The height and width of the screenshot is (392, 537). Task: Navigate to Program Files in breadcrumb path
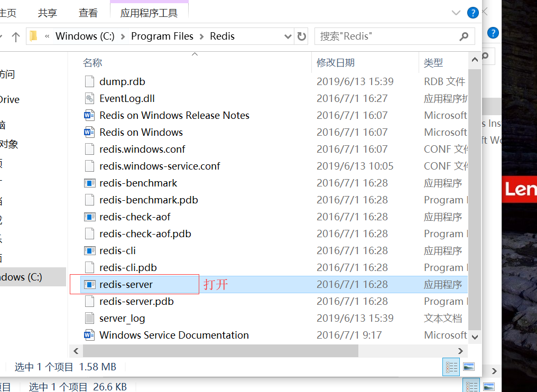pyautogui.click(x=162, y=36)
